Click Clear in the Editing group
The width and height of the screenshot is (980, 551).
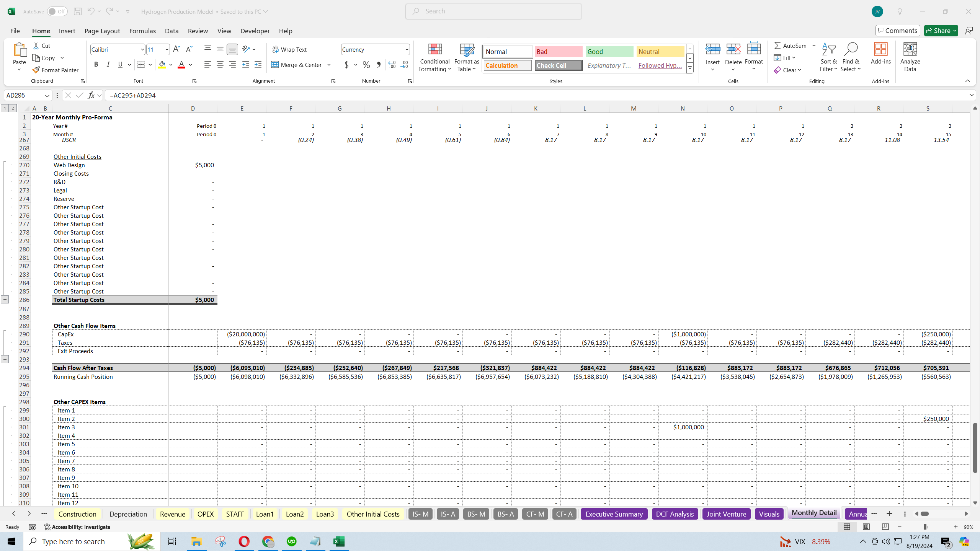787,70
